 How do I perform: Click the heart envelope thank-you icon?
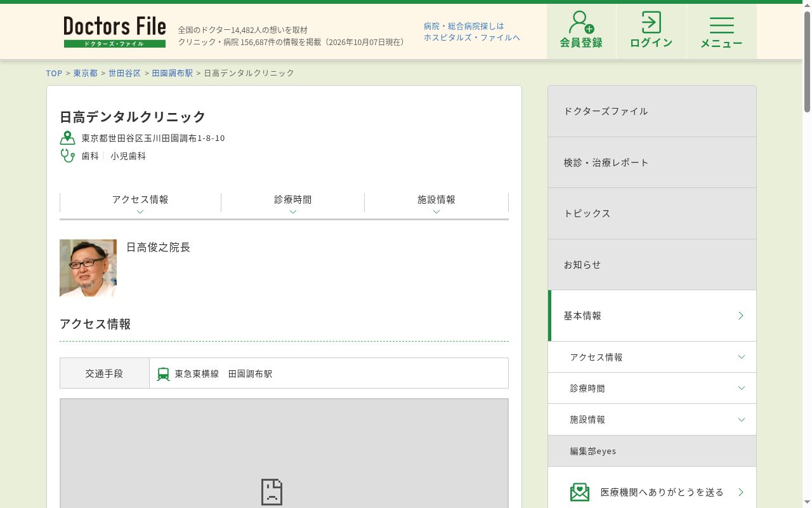(580, 492)
